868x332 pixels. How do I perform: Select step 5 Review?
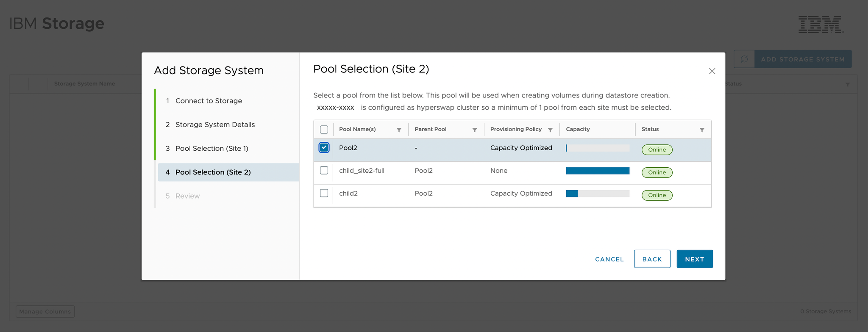click(x=183, y=196)
